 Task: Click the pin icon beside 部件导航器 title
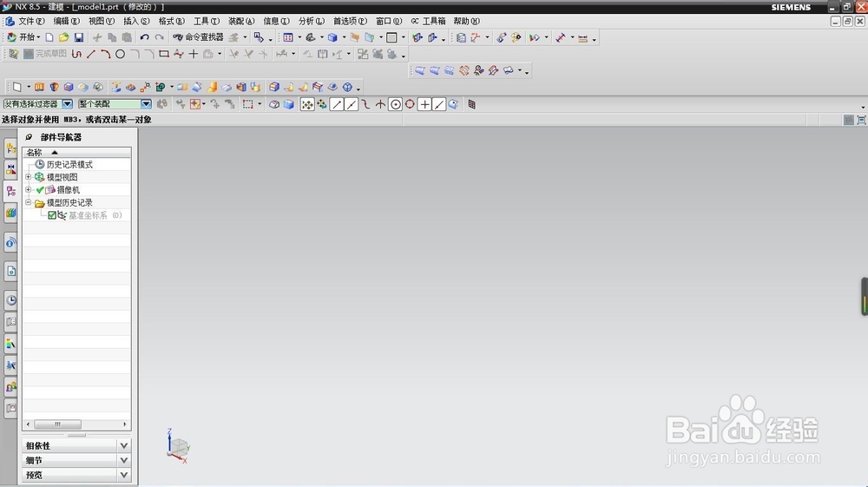[29, 136]
